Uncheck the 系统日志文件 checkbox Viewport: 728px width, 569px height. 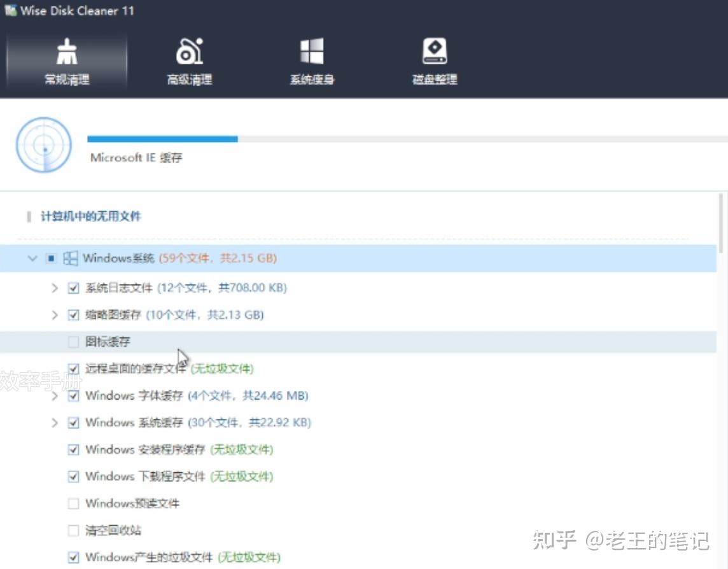click(73, 288)
